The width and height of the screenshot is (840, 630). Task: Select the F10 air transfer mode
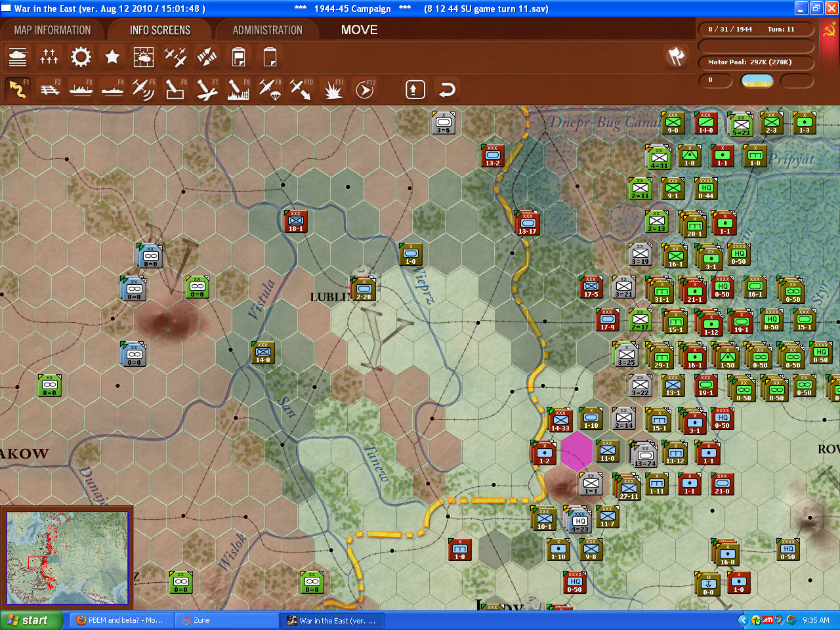[301, 89]
